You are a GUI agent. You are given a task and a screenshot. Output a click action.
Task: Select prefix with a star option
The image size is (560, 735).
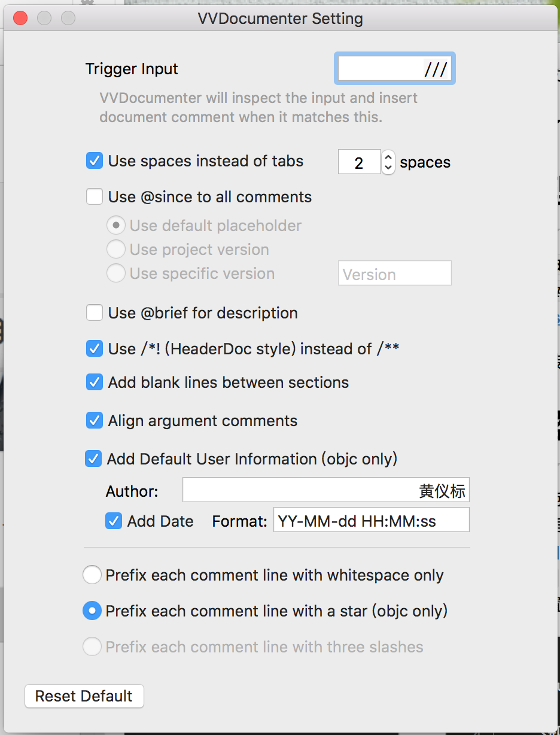click(x=92, y=611)
